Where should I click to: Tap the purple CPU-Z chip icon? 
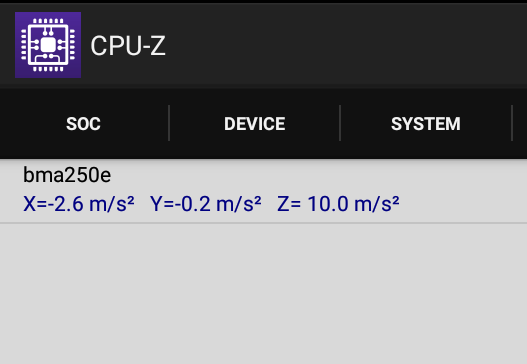[x=48, y=45]
